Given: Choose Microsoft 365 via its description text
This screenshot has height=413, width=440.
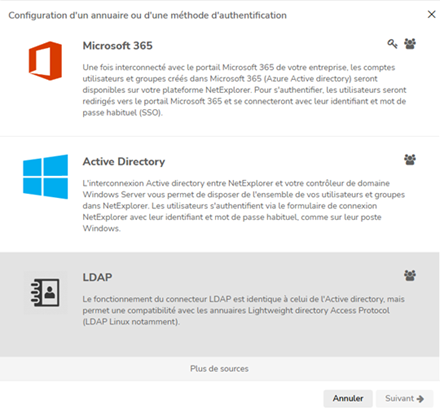Looking at the screenshot, I should [244, 90].
